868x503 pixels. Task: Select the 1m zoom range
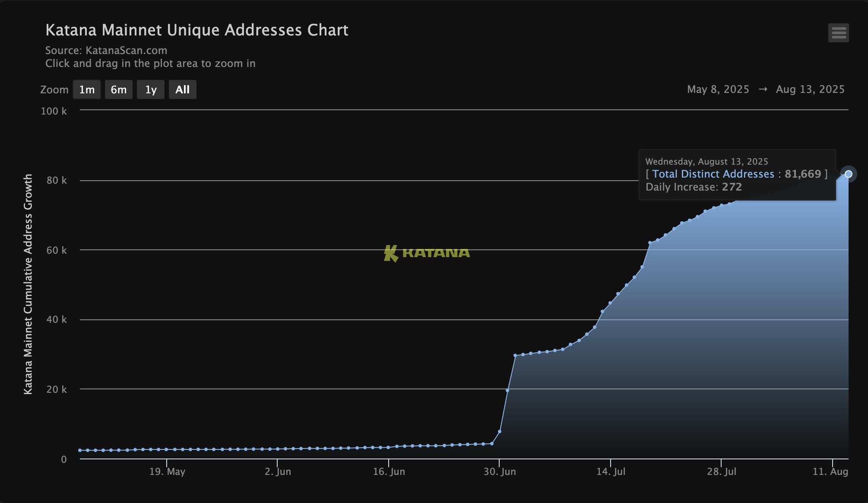[x=87, y=89]
